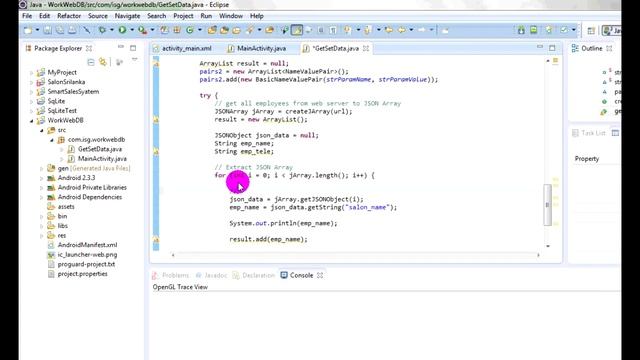Click the New file toolbar icon
The image size is (640, 360).
click(28, 30)
